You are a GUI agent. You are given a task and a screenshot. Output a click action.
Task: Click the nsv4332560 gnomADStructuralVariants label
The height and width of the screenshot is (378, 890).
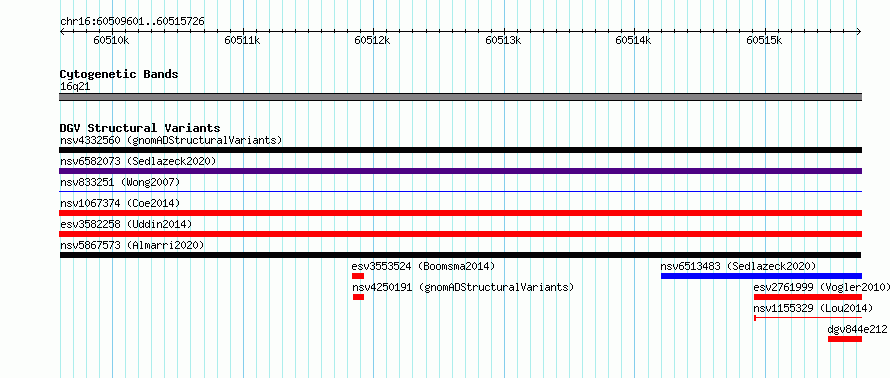(171, 140)
